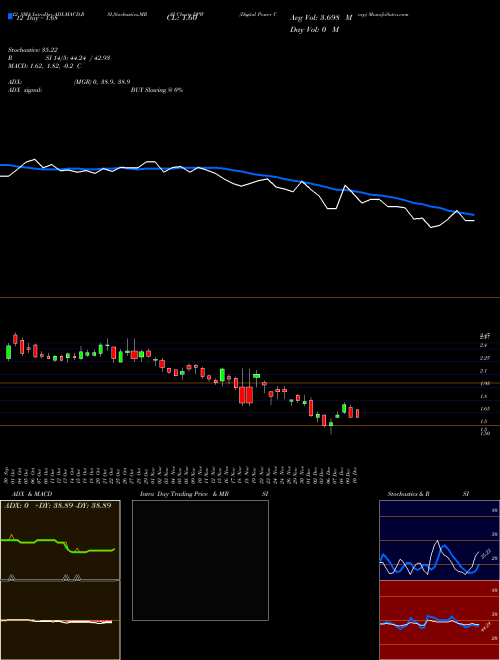
Task: Click the 'SI 14/3: 44.24 / 42.93' line
Action: pyautogui.click(x=79, y=58)
